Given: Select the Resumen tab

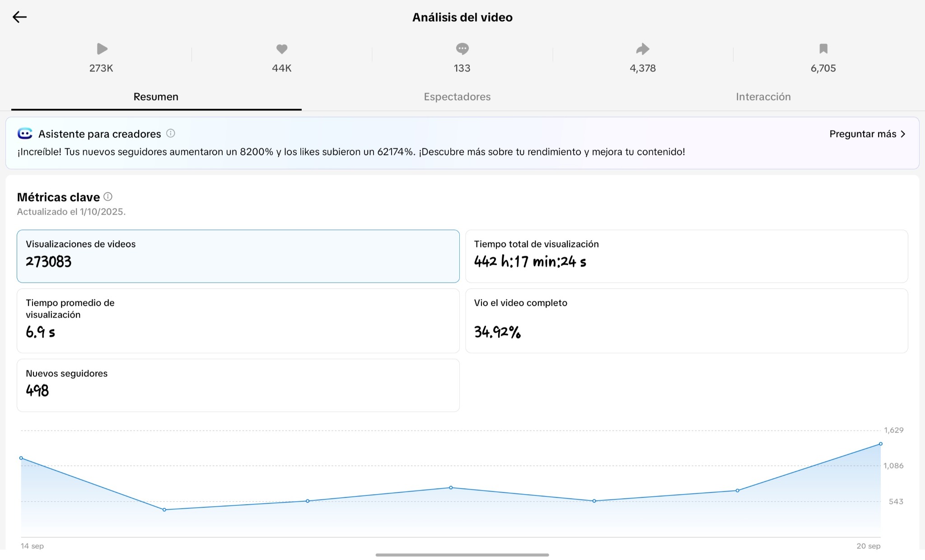Looking at the screenshot, I should (156, 97).
